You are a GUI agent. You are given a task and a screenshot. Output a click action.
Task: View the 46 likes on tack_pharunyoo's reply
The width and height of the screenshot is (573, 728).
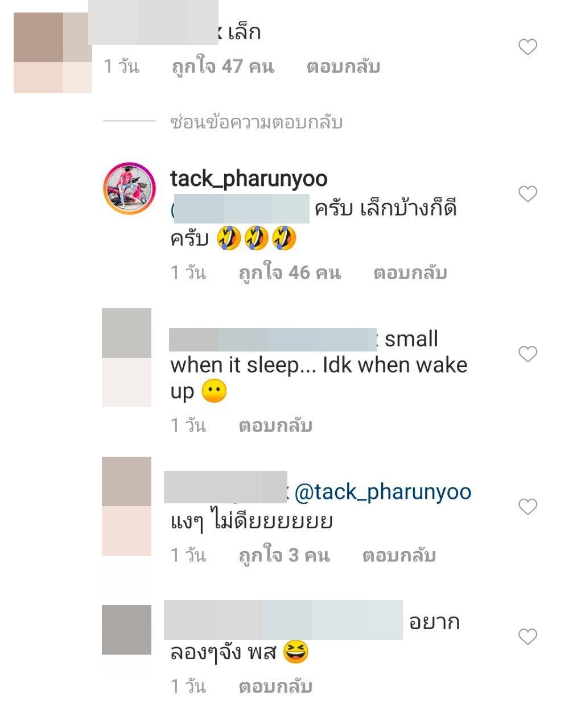[290, 273]
